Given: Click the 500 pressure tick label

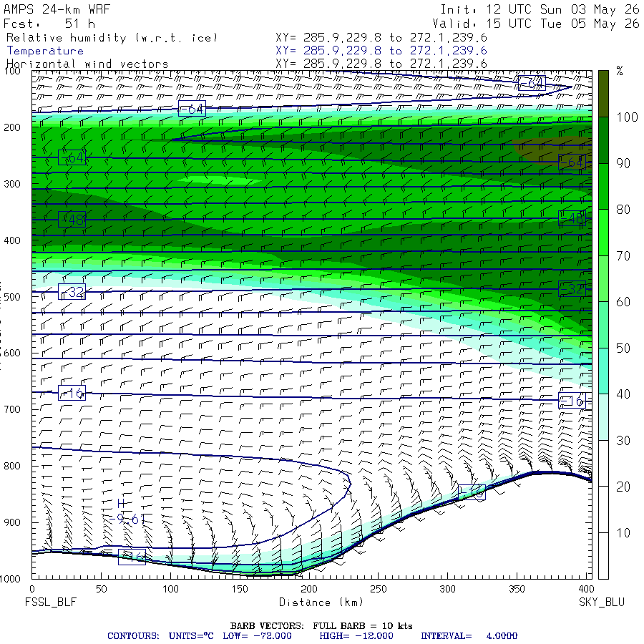Looking at the screenshot, I should (x=12, y=296).
